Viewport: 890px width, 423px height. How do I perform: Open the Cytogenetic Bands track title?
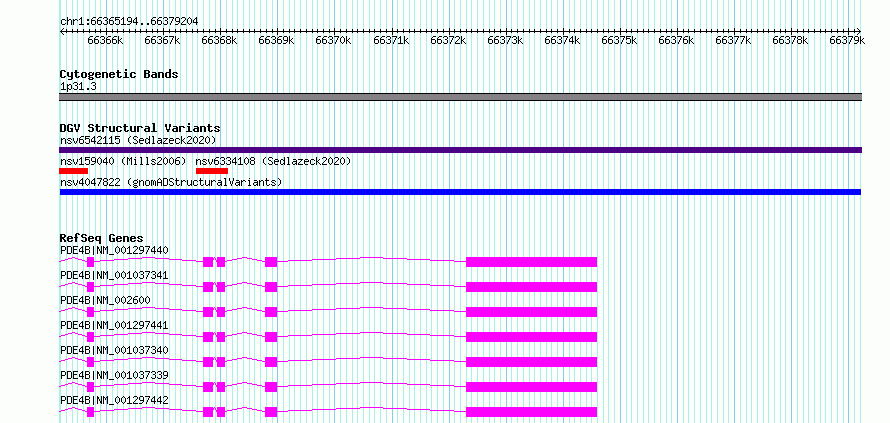pos(119,74)
